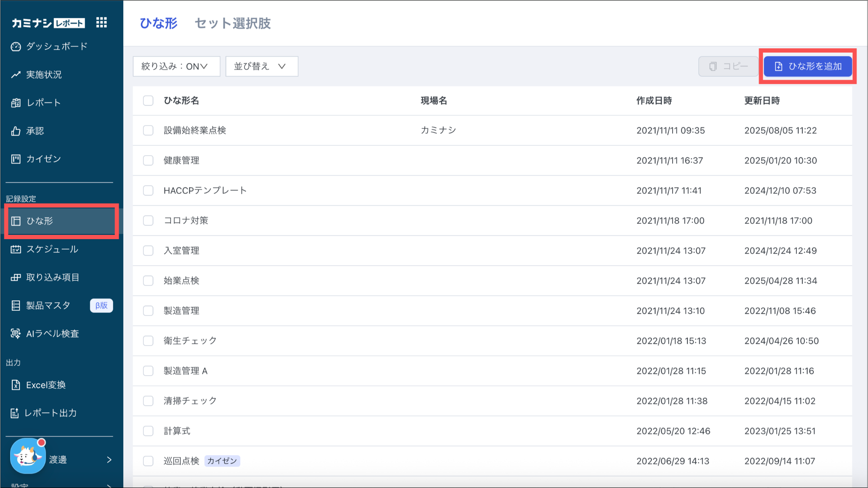Viewport: 868px width, 488px height.
Task: Open Excel変換 in the sidebar
Action: [45, 385]
